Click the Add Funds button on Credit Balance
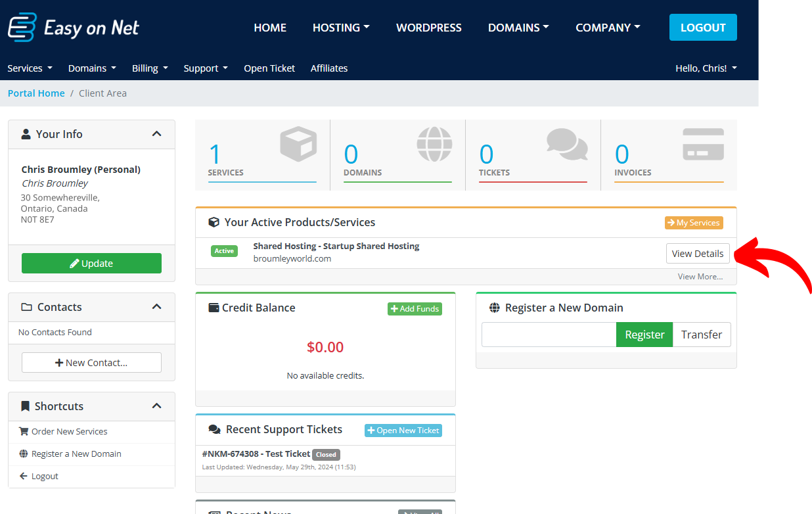 tap(415, 308)
